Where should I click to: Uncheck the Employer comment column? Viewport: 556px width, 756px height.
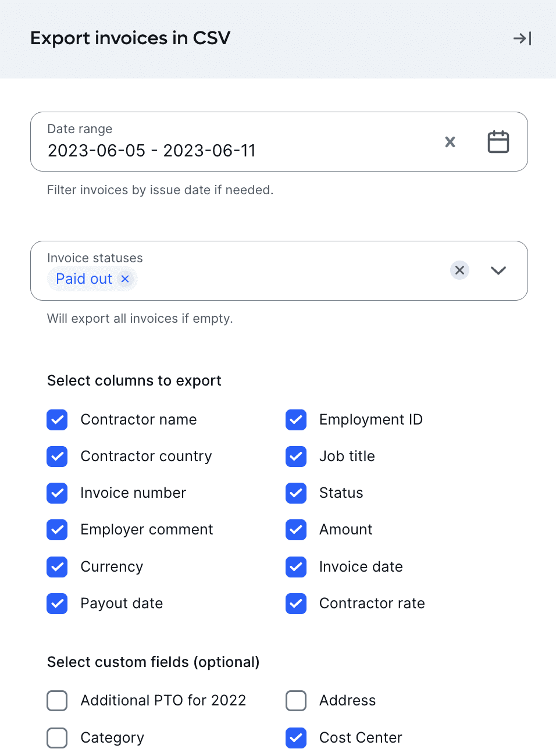[57, 530]
